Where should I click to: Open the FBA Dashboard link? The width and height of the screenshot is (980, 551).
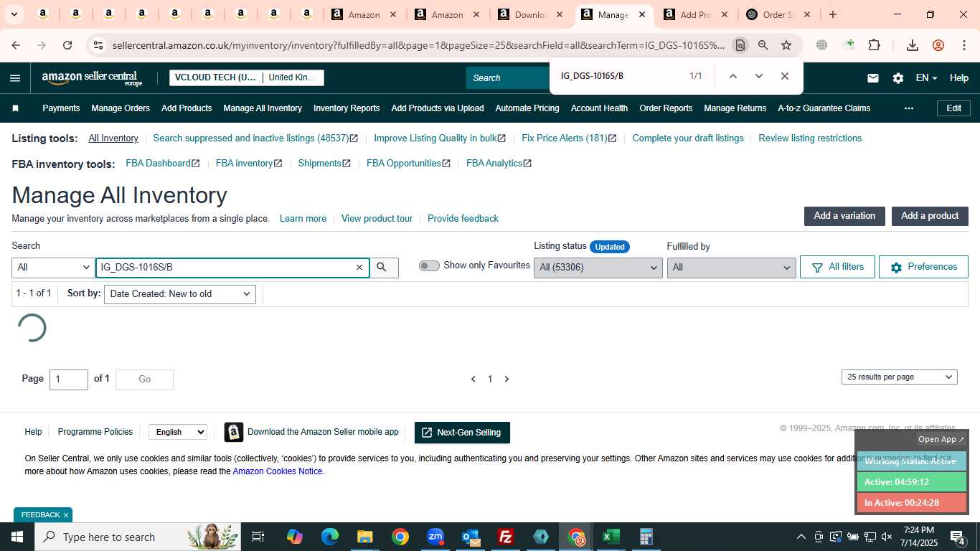pyautogui.click(x=163, y=164)
